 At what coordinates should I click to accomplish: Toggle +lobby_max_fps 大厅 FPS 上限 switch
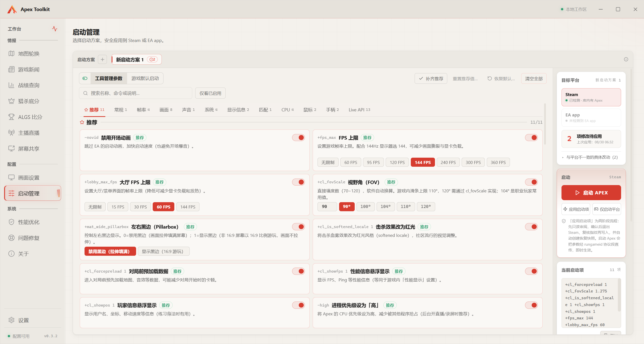[298, 182]
